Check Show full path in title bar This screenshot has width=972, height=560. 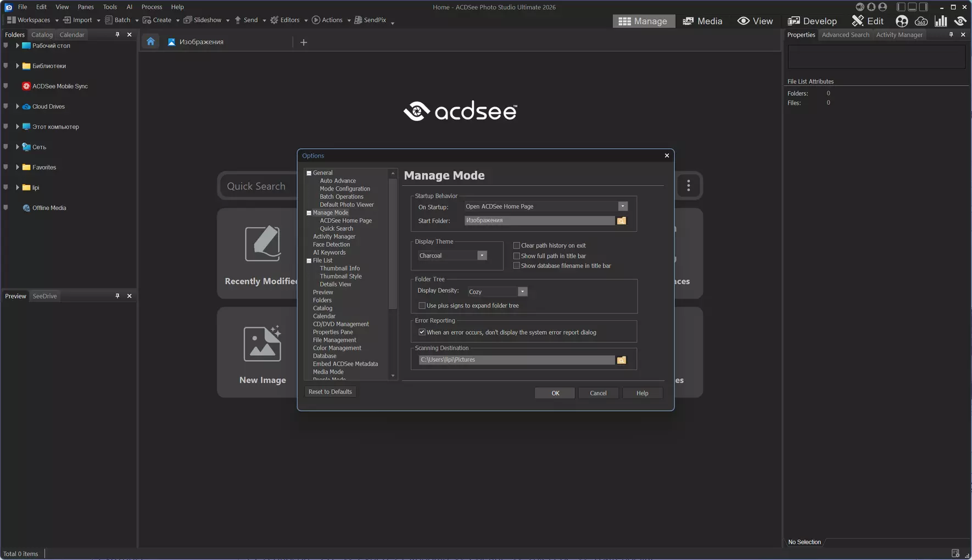[x=516, y=256]
